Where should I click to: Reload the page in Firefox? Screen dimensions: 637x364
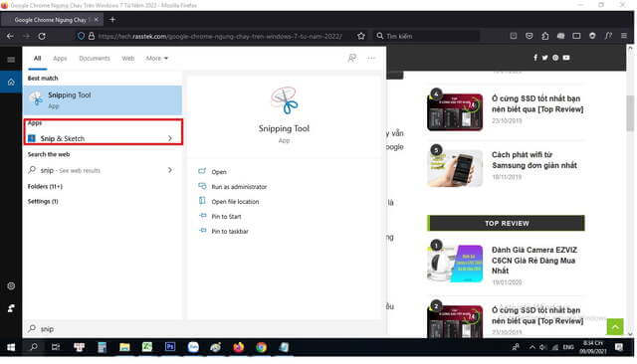point(42,36)
